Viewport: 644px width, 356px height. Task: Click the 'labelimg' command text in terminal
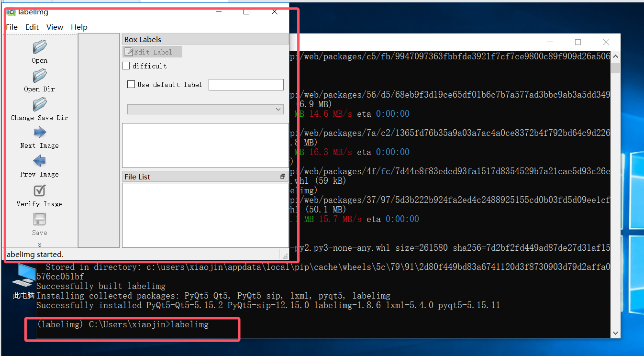pyautogui.click(x=189, y=324)
